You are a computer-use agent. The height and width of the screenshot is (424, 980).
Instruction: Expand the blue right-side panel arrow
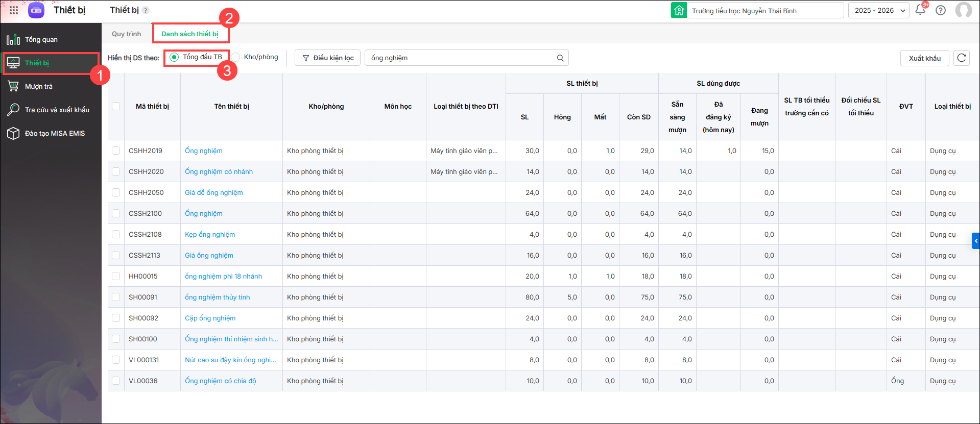(975, 241)
